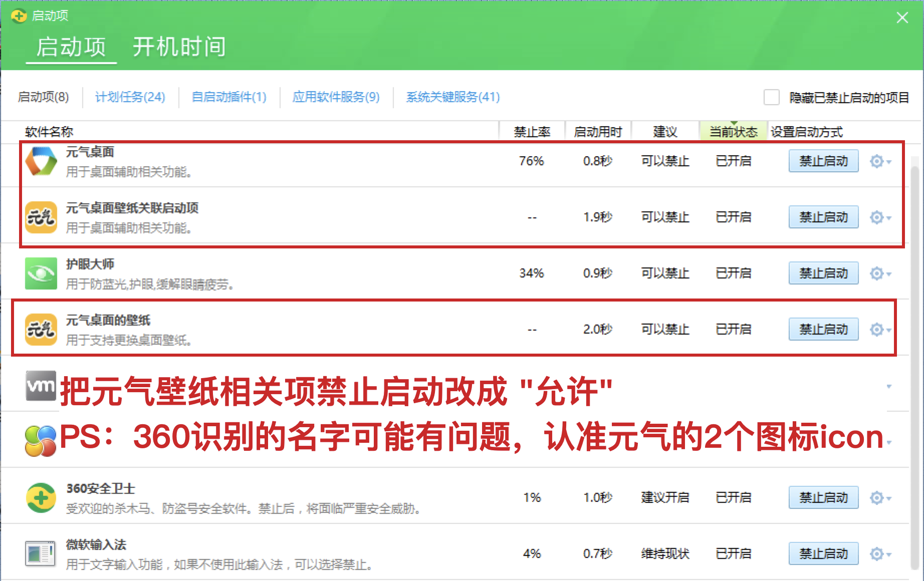Check 隐藏已禁止启动的项目 checkbox

point(771,97)
